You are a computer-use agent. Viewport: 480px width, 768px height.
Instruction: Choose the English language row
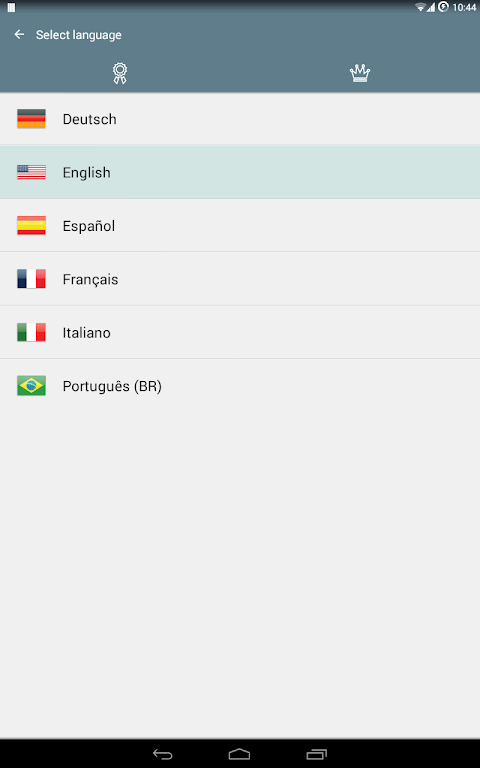pos(240,172)
